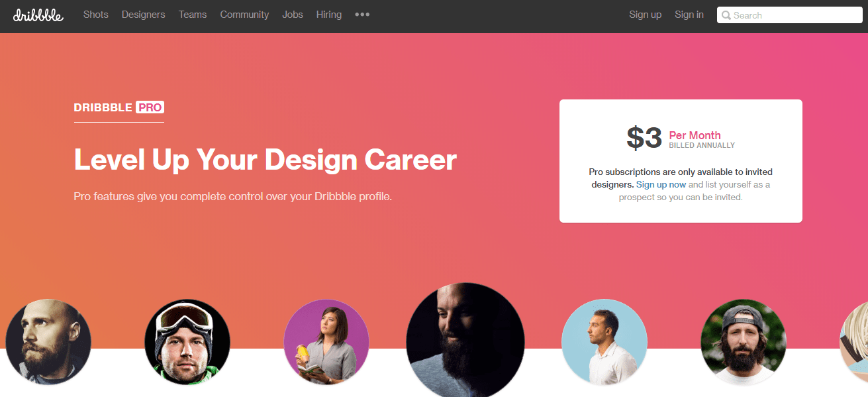Click the Sign in link
Image resolution: width=868 pixels, height=397 pixels.
coord(689,15)
